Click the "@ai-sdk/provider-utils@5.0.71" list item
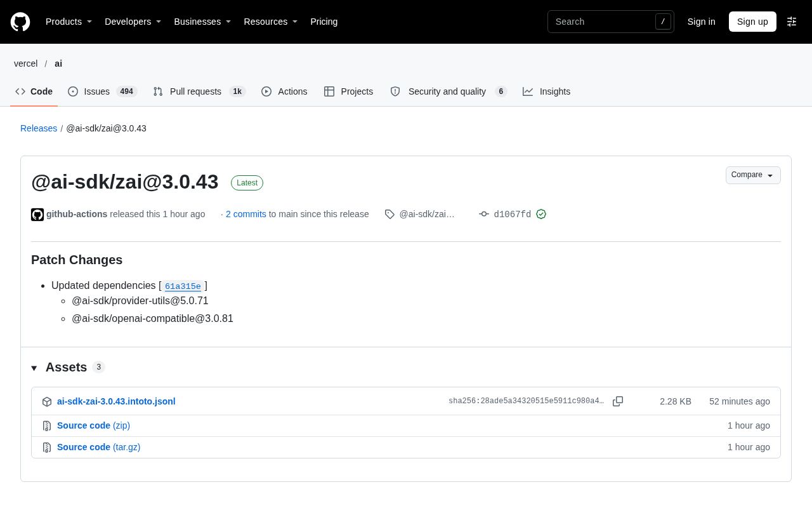The width and height of the screenshot is (812, 508). [x=140, y=301]
